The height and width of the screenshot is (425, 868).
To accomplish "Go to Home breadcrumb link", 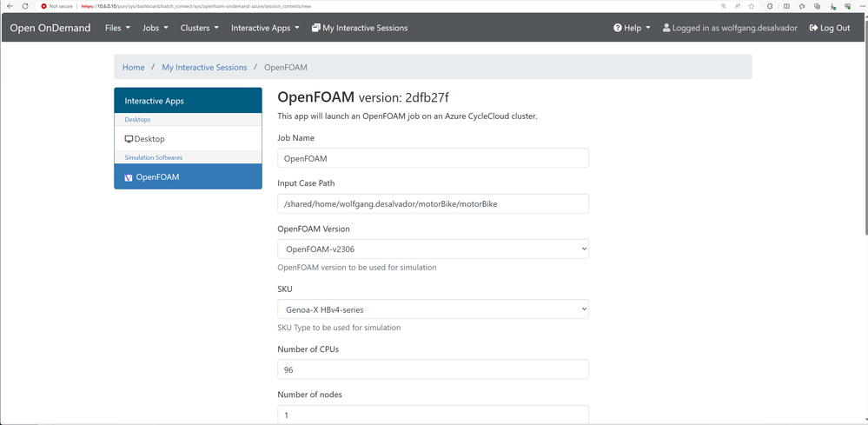I will tap(134, 67).
